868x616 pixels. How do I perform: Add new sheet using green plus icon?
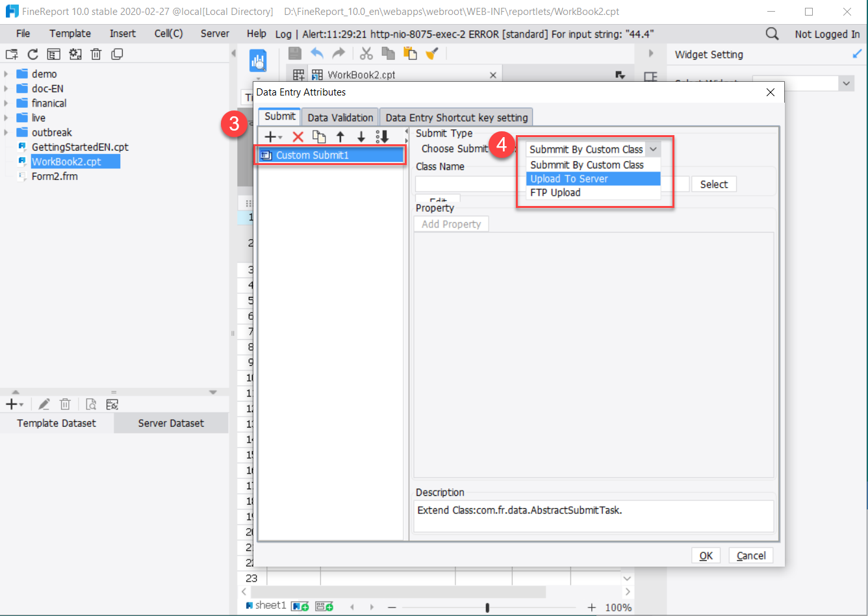pyautogui.click(x=298, y=605)
